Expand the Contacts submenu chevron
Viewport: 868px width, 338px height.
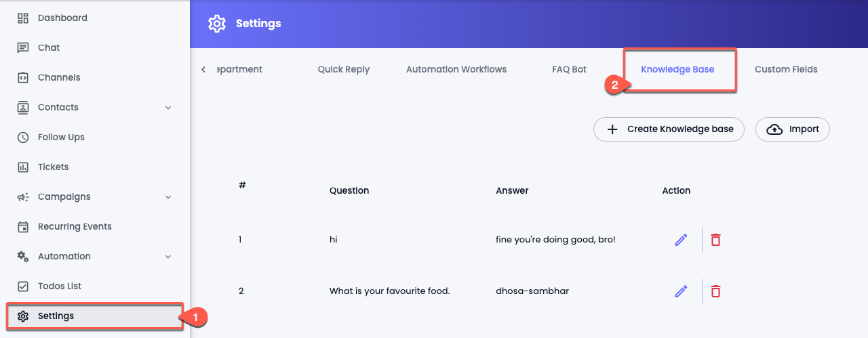click(x=168, y=108)
